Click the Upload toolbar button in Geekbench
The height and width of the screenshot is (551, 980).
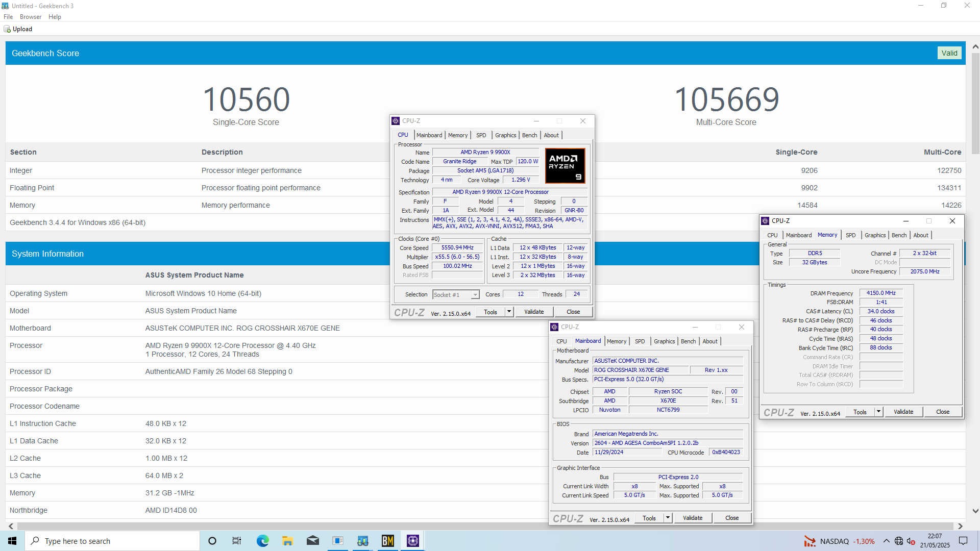click(x=18, y=29)
